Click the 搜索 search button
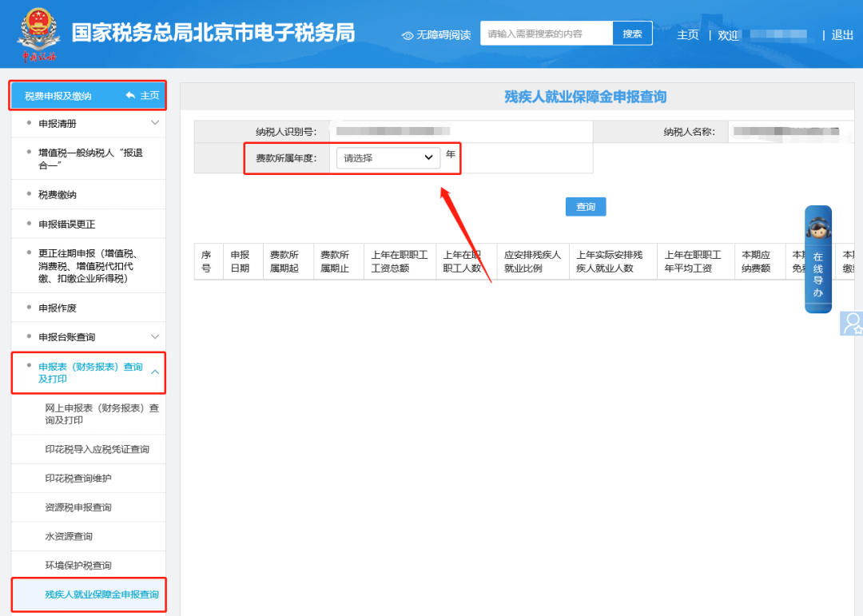The width and height of the screenshot is (863, 616). click(x=632, y=34)
